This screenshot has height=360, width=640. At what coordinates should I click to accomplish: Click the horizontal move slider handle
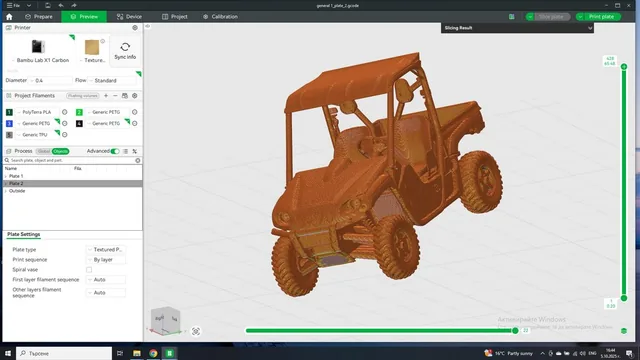(515, 331)
